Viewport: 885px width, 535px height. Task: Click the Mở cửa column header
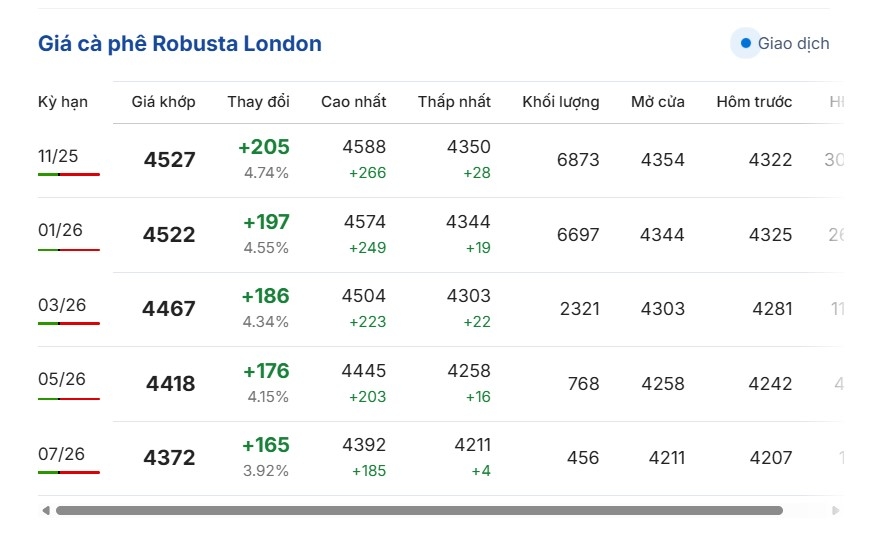[657, 102]
